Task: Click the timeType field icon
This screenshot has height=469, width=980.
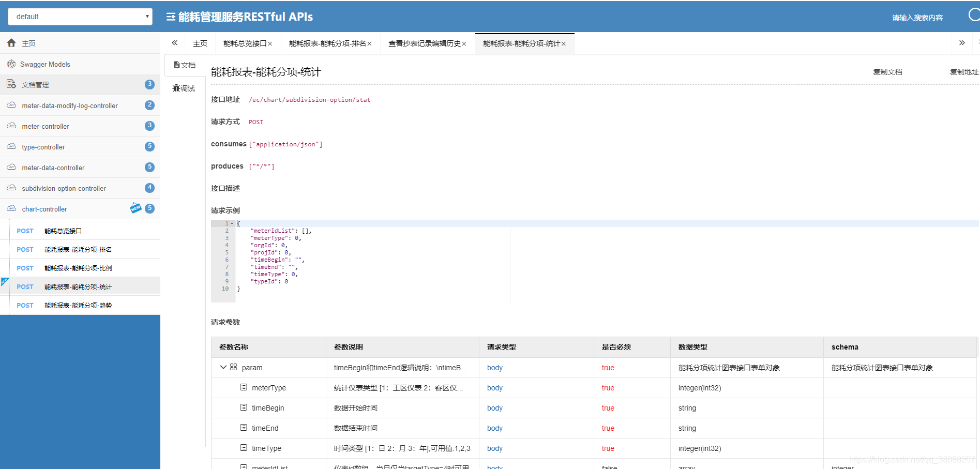Action: pos(244,448)
